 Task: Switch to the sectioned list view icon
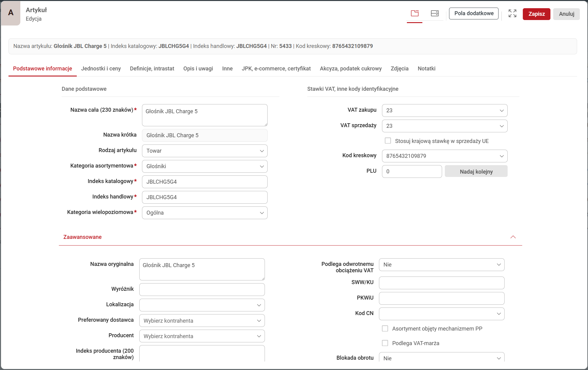[x=434, y=13]
